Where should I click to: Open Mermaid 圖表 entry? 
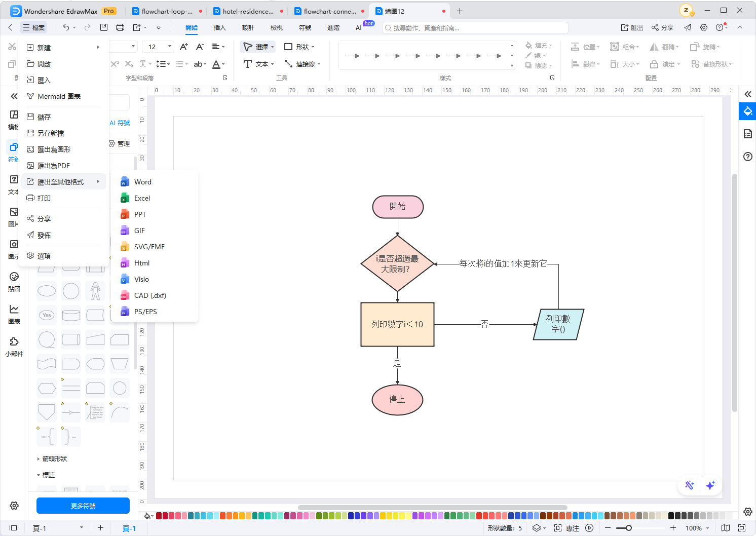(63, 96)
